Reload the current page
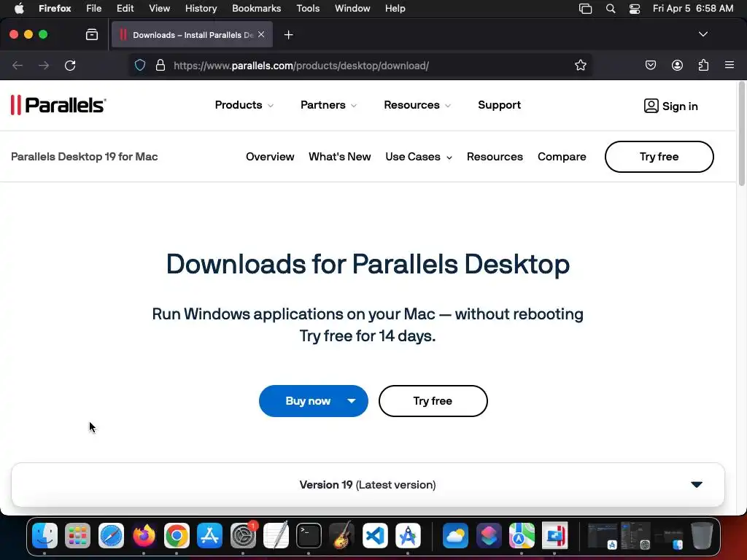 (x=70, y=65)
